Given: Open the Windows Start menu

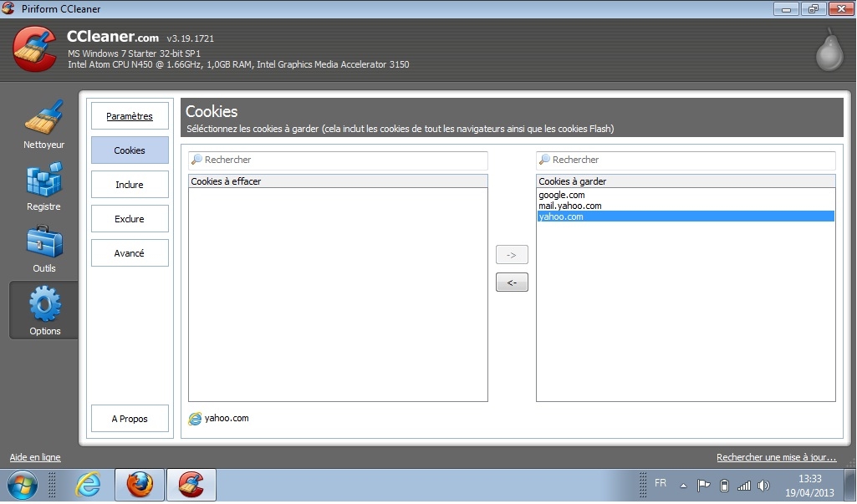Looking at the screenshot, I should 22,485.
